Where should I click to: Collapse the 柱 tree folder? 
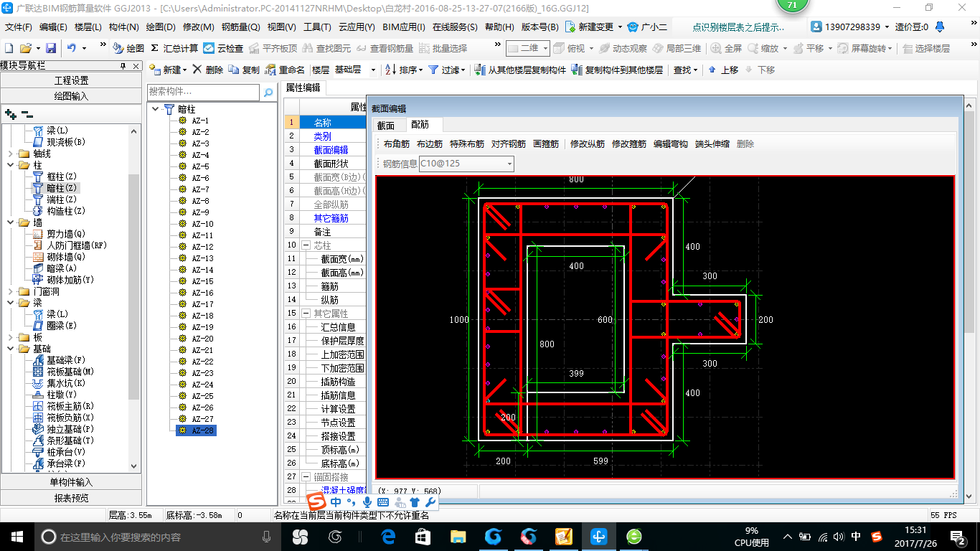click(x=10, y=165)
